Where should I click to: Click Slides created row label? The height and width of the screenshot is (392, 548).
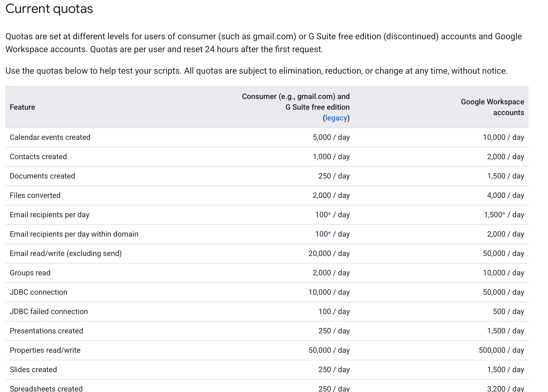coord(33,370)
